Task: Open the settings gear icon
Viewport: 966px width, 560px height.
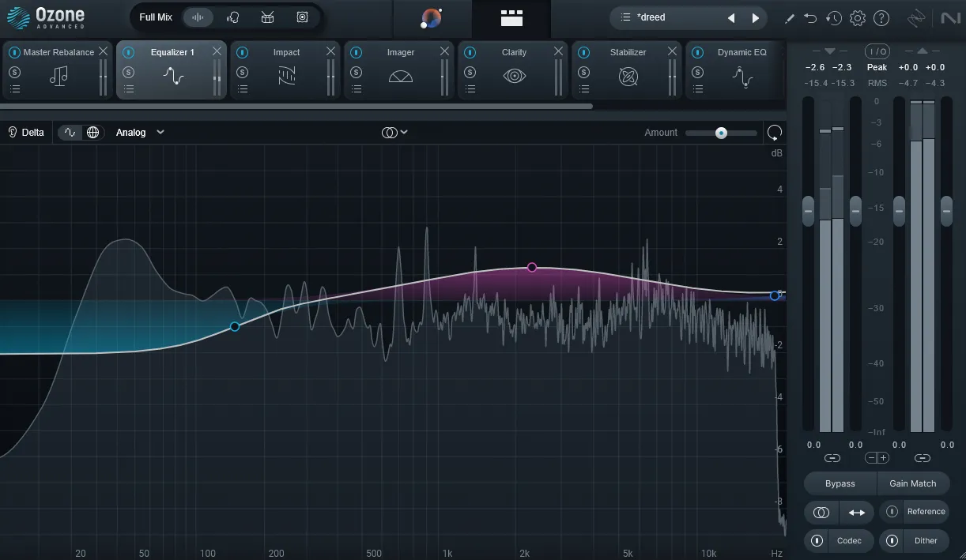Action: [x=858, y=18]
